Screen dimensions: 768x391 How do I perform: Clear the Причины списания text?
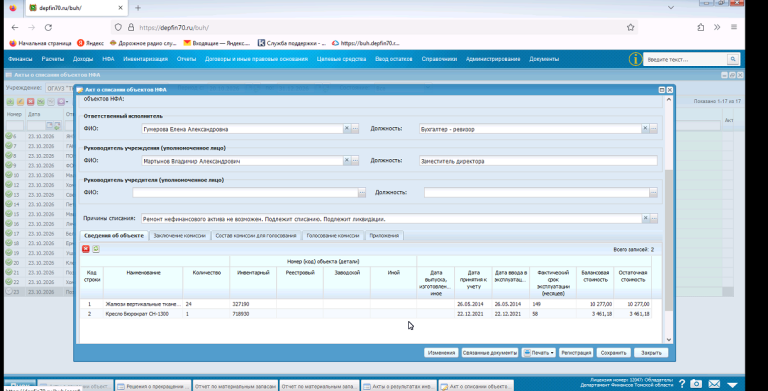click(646, 218)
